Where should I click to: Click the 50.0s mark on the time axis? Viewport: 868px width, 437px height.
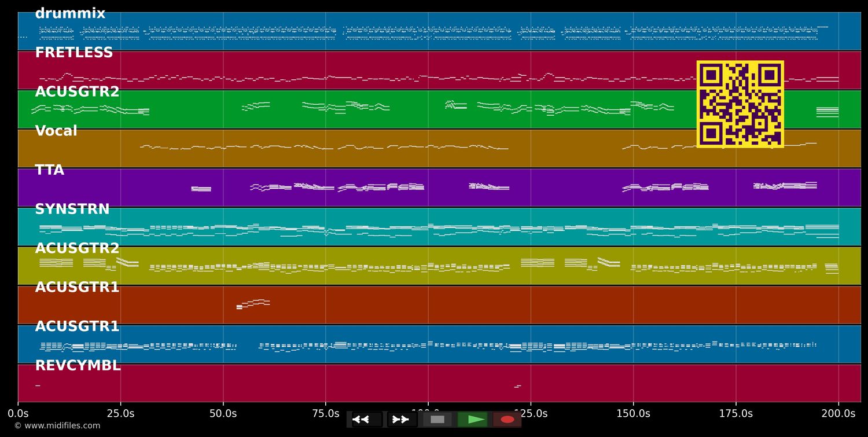point(223,413)
